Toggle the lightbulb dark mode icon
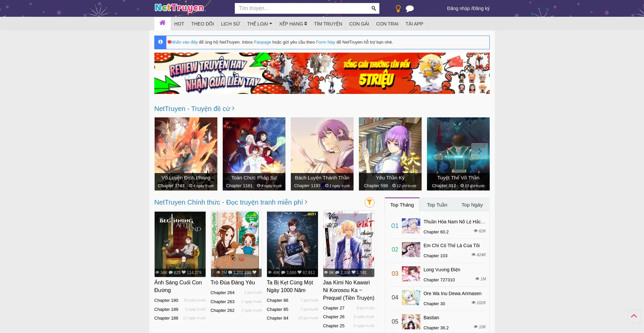The height and width of the screenshot is (333, 644). pos(398,9)
